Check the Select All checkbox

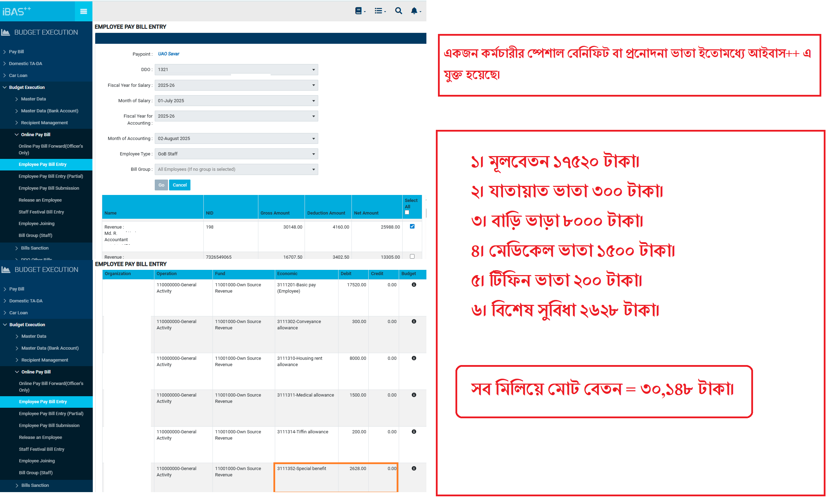tap(407, 212)
